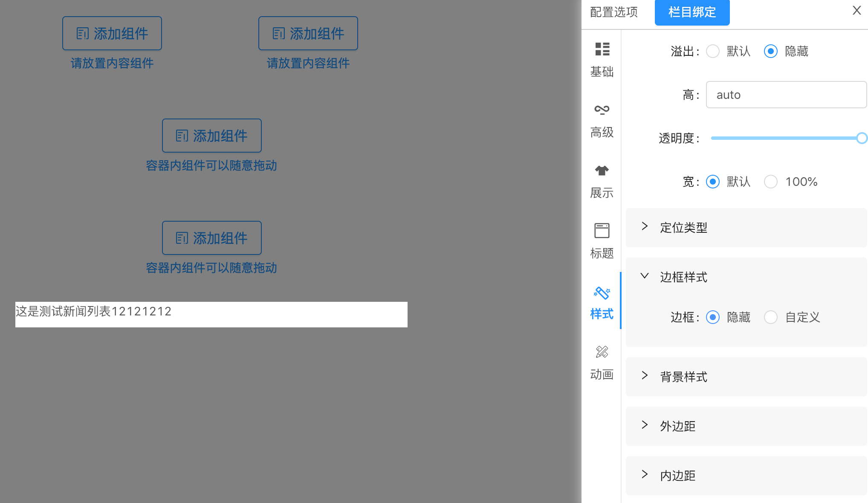Select the 样式 paintbrush icon section
The image size is (868, 503).
(x=602, y=302)
